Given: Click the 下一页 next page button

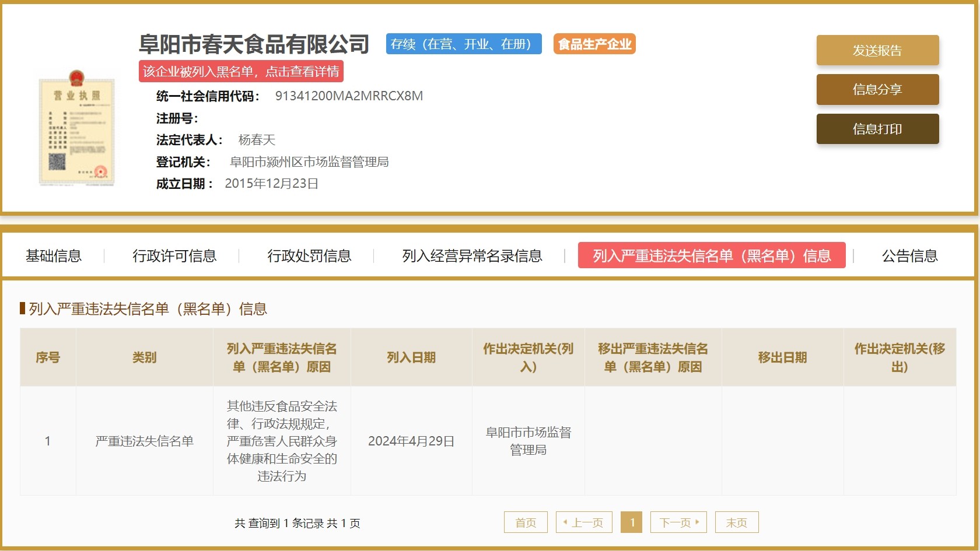Looking at the screenshot, I should pyautogui.click(x=678, y=522).
